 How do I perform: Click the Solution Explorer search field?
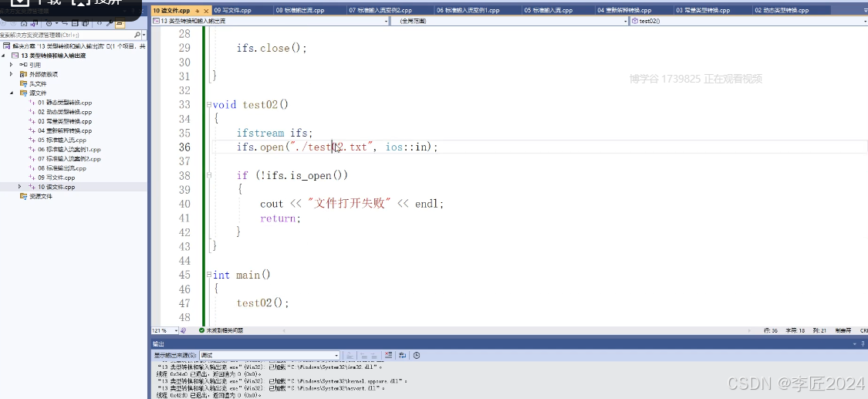pos(67,35)
